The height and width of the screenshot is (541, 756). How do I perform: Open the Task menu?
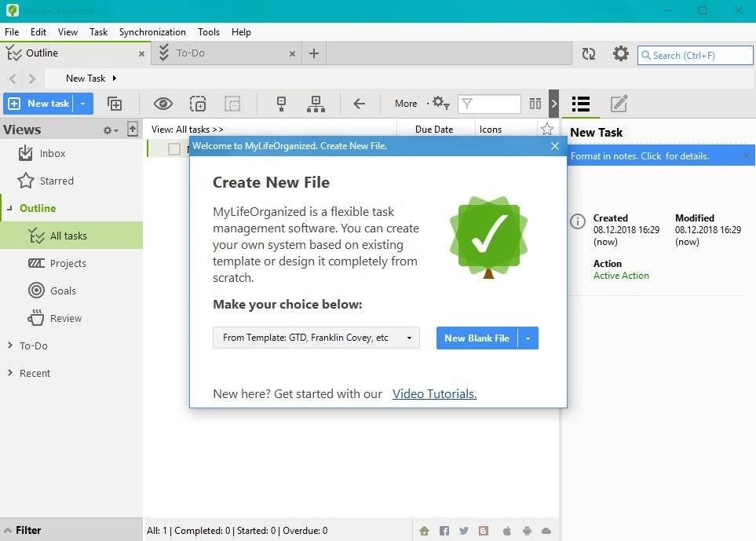[98, 32]
